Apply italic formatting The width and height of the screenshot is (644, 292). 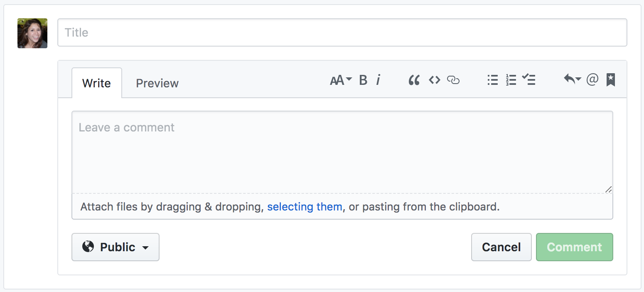[378, 80]
